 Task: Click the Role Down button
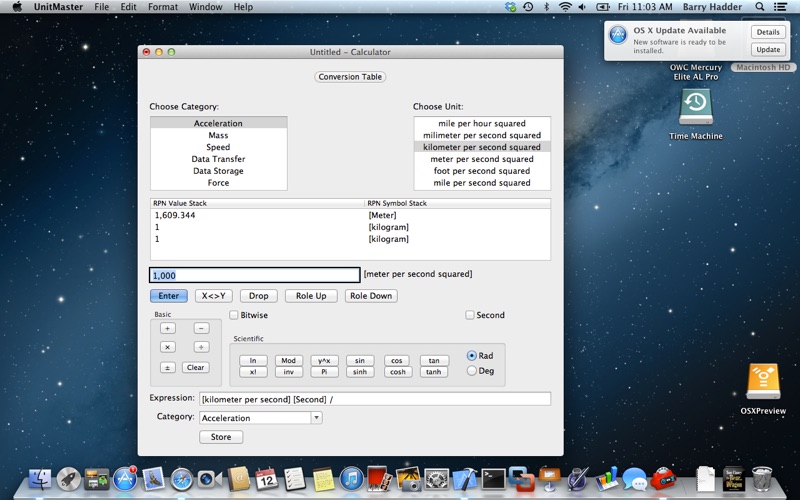click(x=371, y=296)
